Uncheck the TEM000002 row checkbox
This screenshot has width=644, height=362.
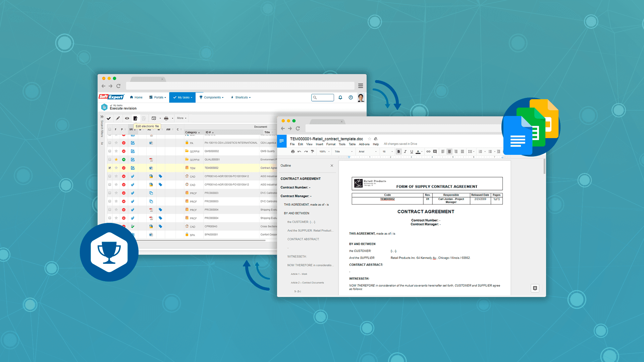[x=110, y=168]
